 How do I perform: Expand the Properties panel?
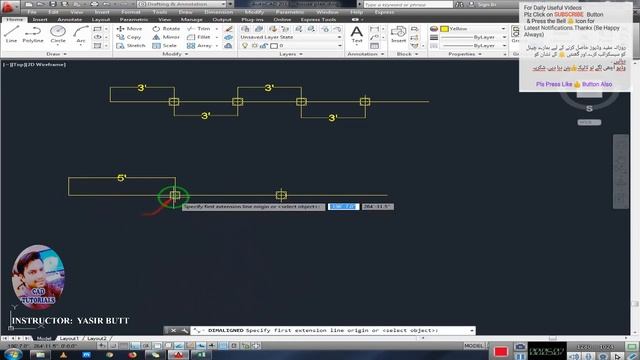464,54
